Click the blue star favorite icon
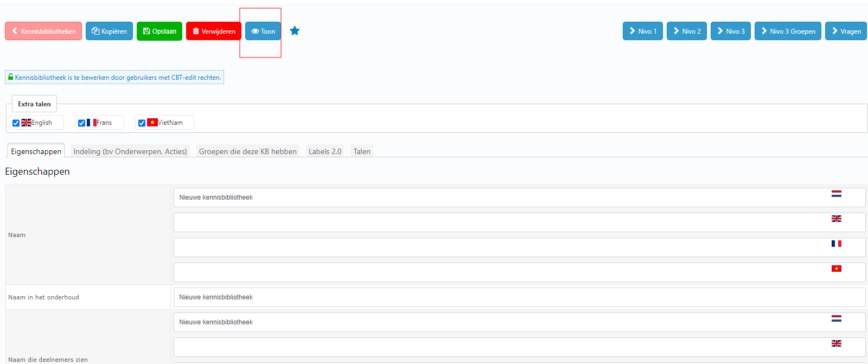Image resolution: width=868 pixels, height=364 pixels. click(295, 31)
